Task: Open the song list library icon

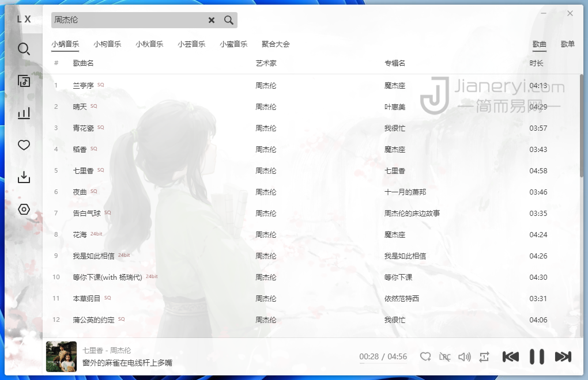Action: 24,81
